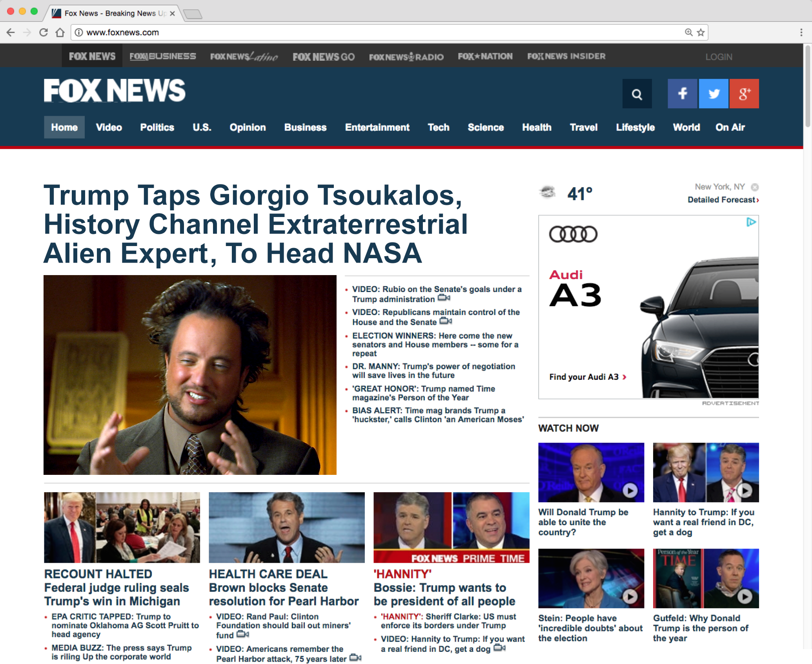Viewport: 812px width, 664px height.
Task: Click the main story photo
Action: coord(190,375)
